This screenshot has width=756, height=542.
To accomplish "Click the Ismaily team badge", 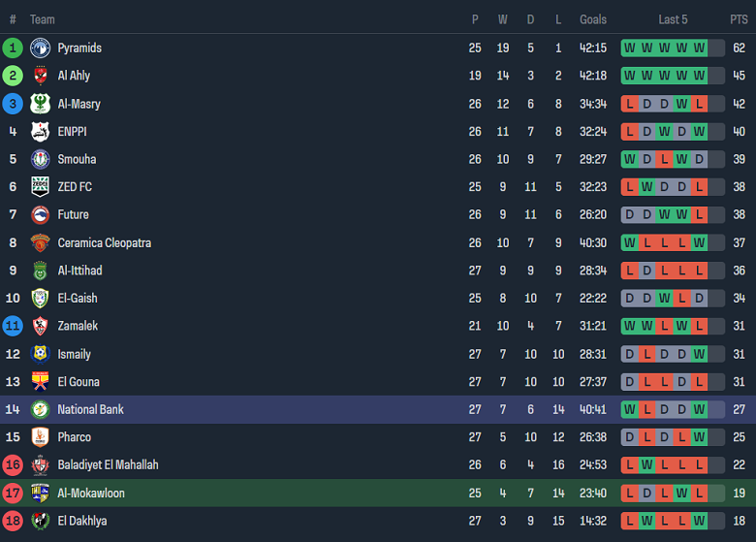I will [40, 354].
